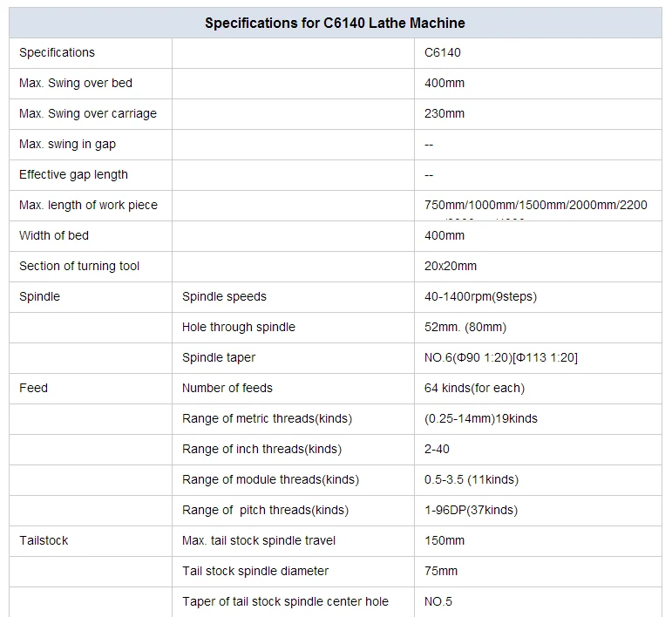Select the '150mm' tail stock spindle travel value
This screenshot has width=672, height=617.
[x=445, y=540]
